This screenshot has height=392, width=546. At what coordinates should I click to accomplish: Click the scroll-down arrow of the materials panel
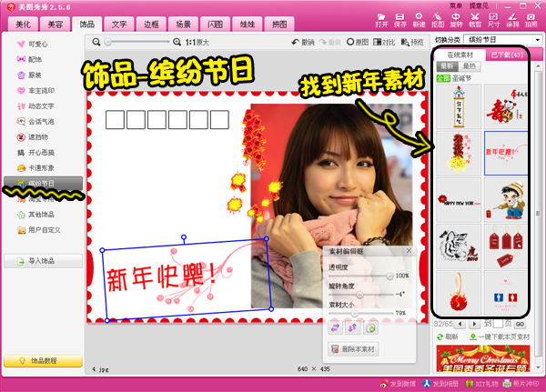click(x=539, y=367)
